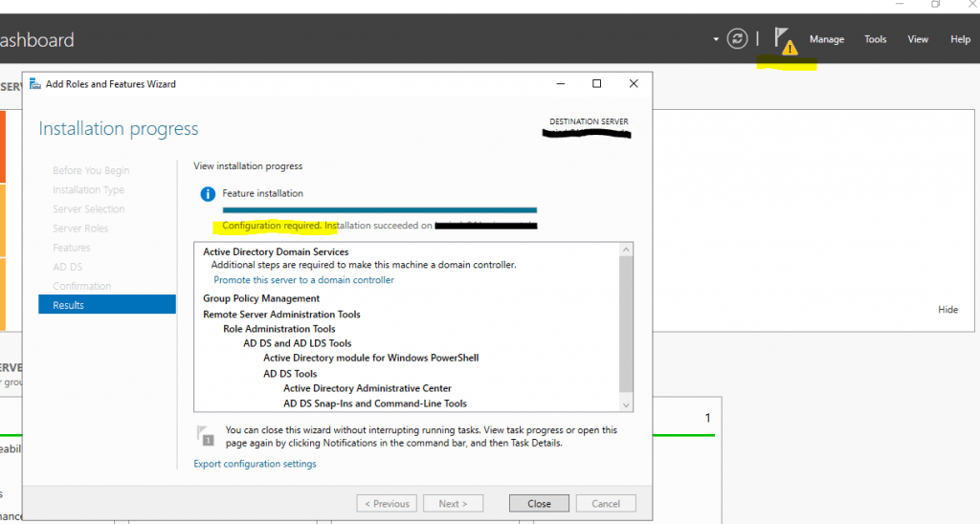
Task: Select the Confirmation step in the wizard sidebar
Action: point(82,286)
